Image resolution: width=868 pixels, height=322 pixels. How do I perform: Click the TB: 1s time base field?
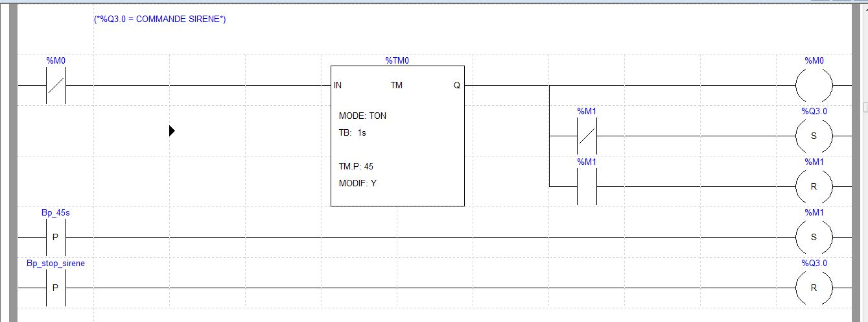tap(352, 132)
